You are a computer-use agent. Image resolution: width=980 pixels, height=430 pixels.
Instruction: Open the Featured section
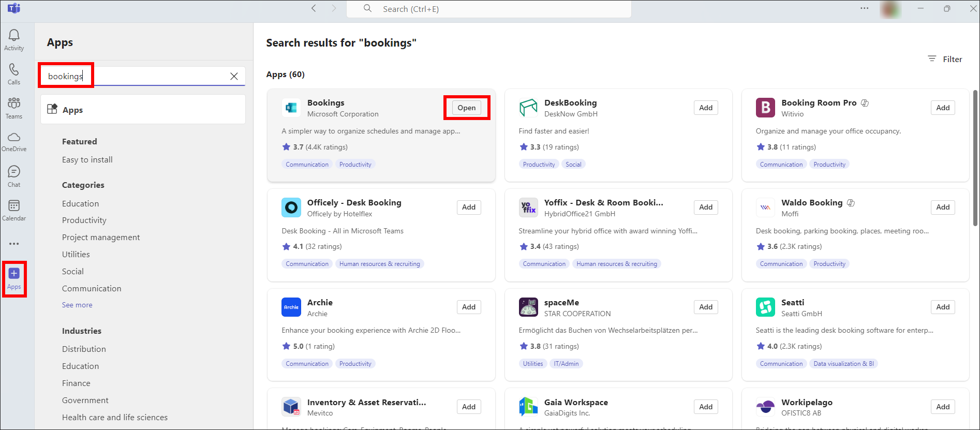pyautogui.click(x=79, y=141)
